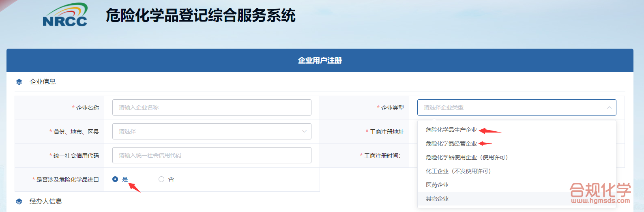Click the 经办人信息 section heading
The width and height of the screenshot is (644, 212).
(46, 201)
